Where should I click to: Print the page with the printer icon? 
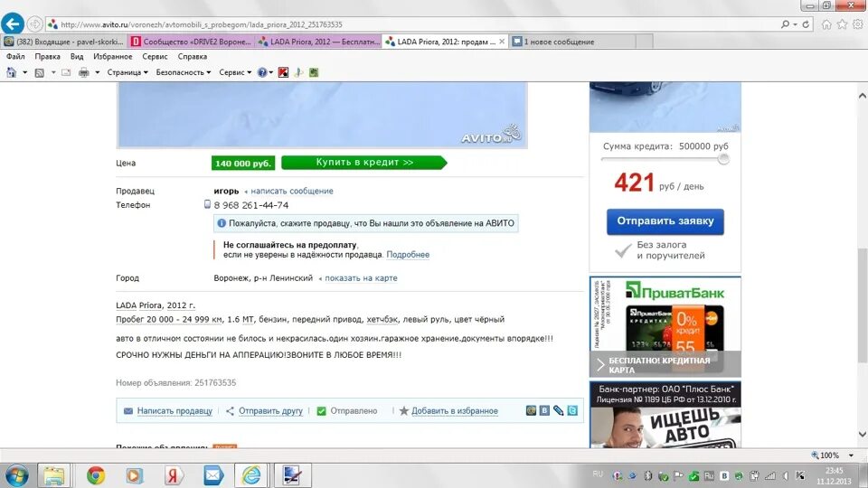pyautogui.click(x=83, y=72)
